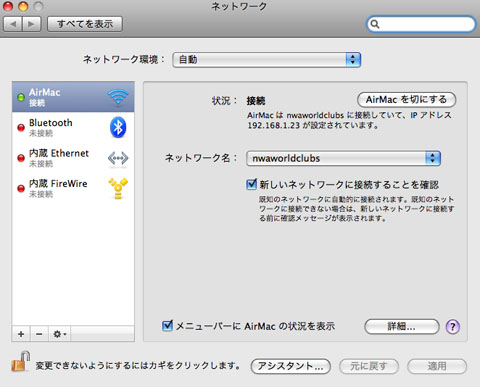Open the ネットワーク名 dropdown showing nwaworldclubs
The height and width of the screenshot is (387, 480).
coord(343,158)
